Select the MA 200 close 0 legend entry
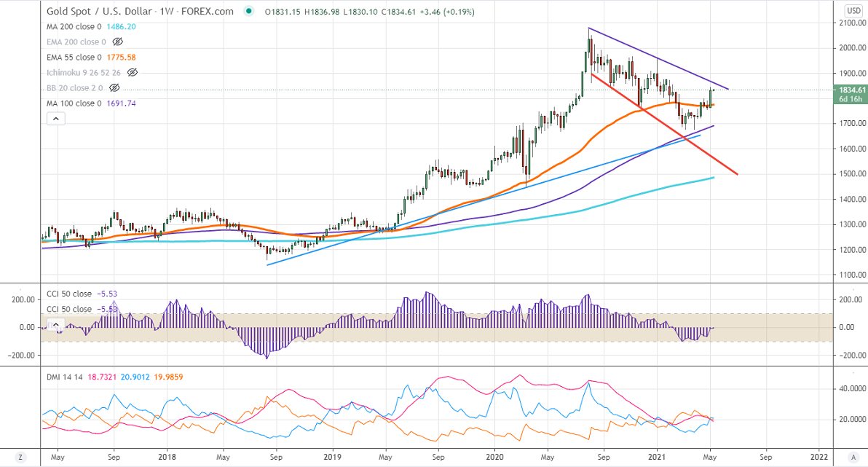Screen dimensions: 868x467 coord(74,26)
